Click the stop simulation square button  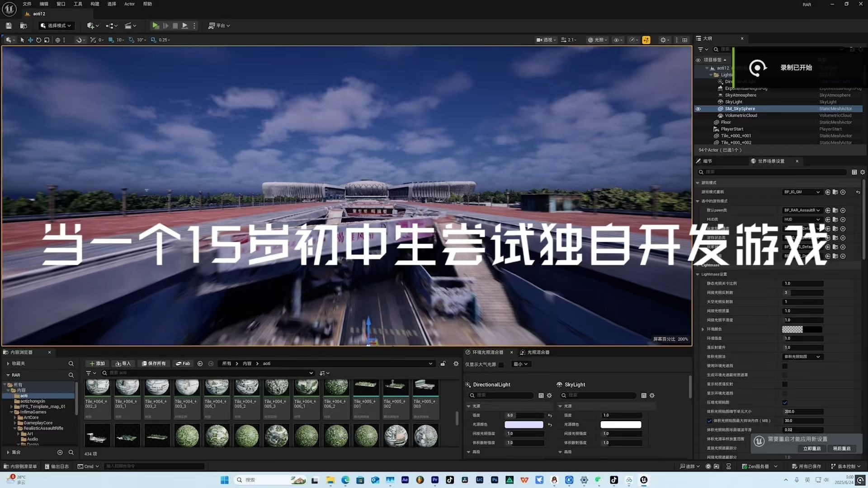pyautogui.click(x=175, y=26)
